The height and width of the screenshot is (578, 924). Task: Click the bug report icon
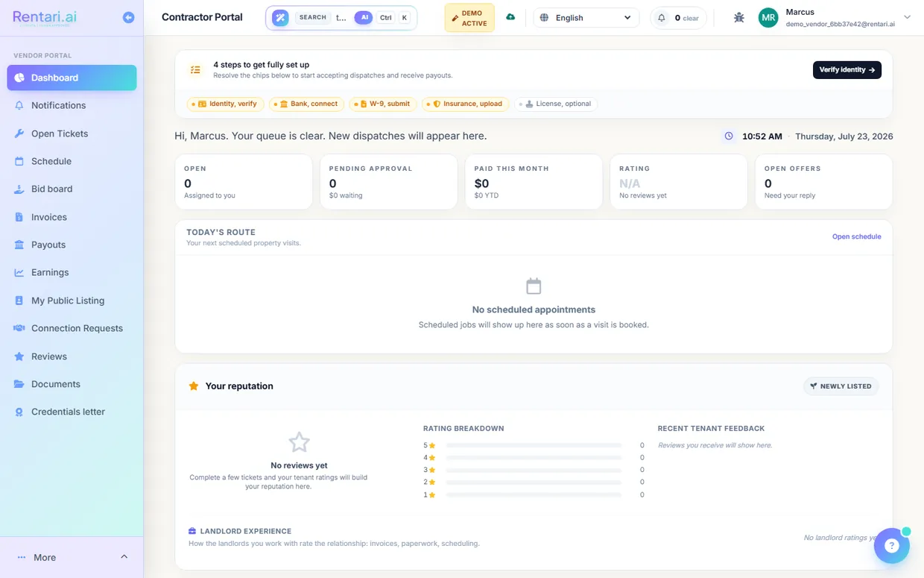(x=738, y=17)
